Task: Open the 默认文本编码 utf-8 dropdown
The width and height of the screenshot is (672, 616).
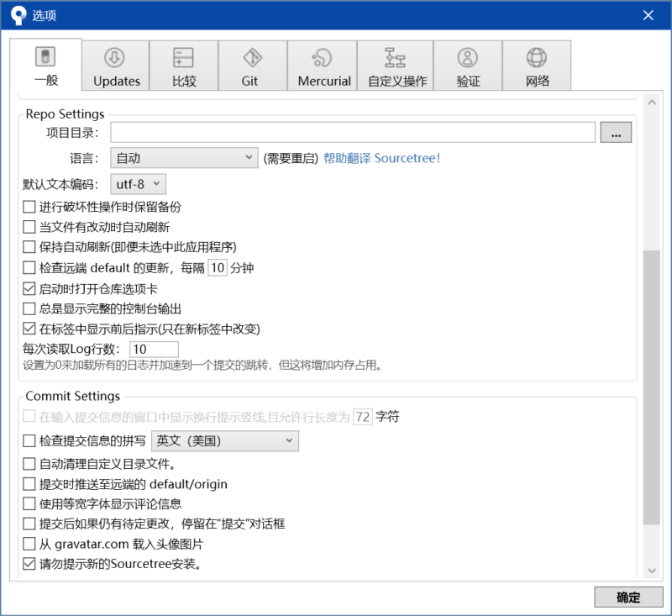Action: click(x=138, y=184)
